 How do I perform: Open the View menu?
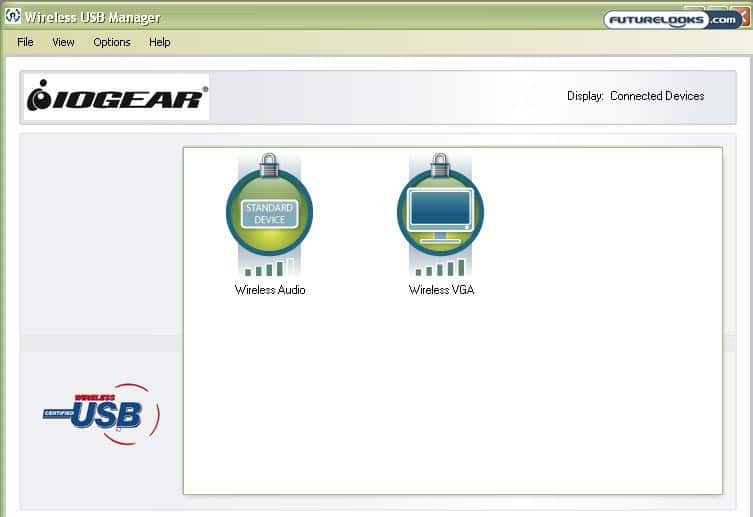click(63, 42)
